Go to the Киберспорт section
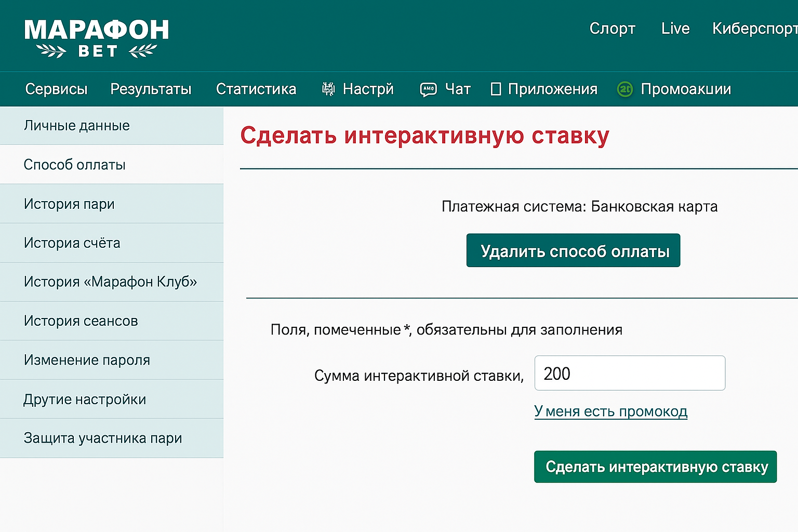The width and height of the screenshot is (798, 532). coord(754,29)
